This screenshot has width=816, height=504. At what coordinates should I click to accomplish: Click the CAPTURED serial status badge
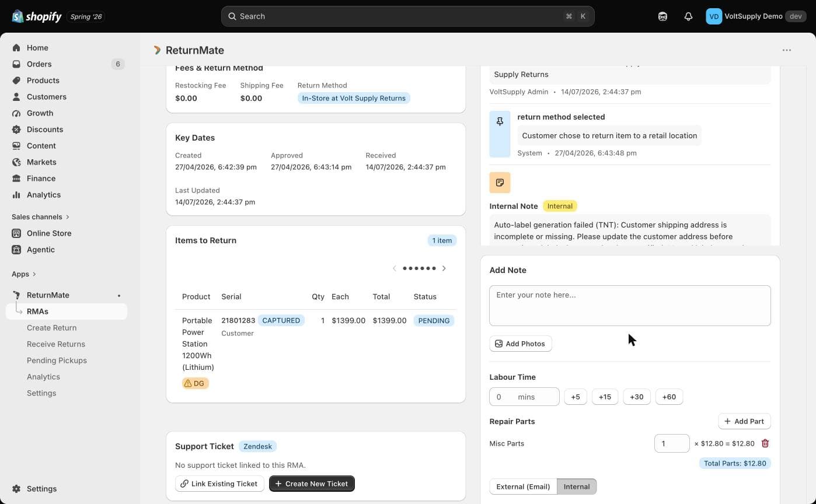281,320
